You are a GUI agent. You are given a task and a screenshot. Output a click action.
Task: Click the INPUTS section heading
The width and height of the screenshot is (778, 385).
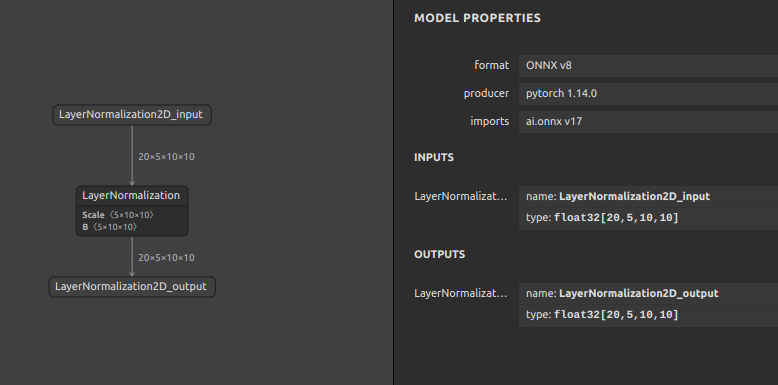(434, 157)
